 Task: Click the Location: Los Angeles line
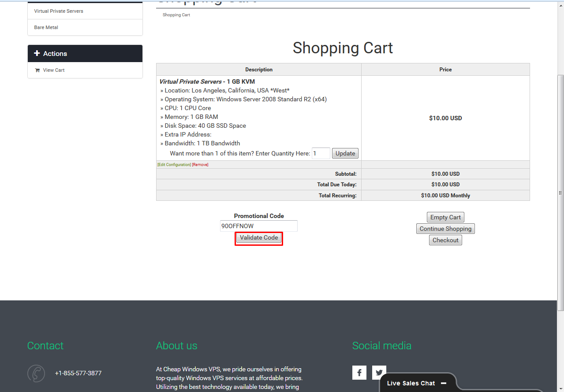point(225,90)
